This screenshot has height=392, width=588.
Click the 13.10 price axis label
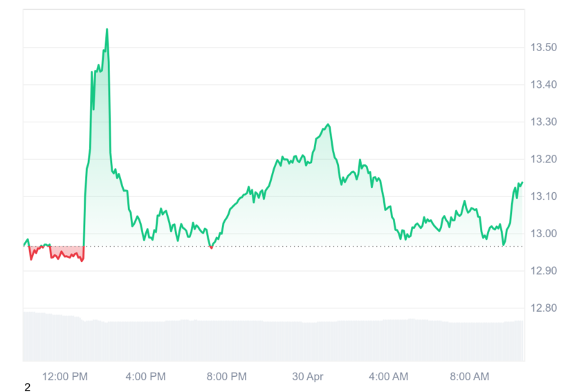(x=543, y=196)
